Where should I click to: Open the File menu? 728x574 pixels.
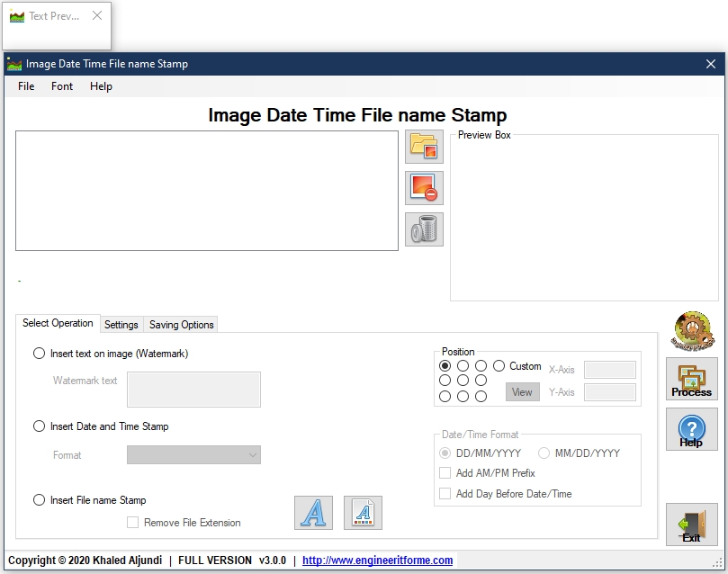[25, 86]
